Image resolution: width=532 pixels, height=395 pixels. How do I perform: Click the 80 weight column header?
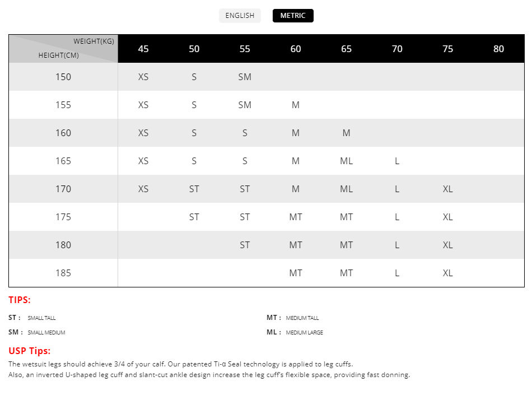click(x=498, y=49)
